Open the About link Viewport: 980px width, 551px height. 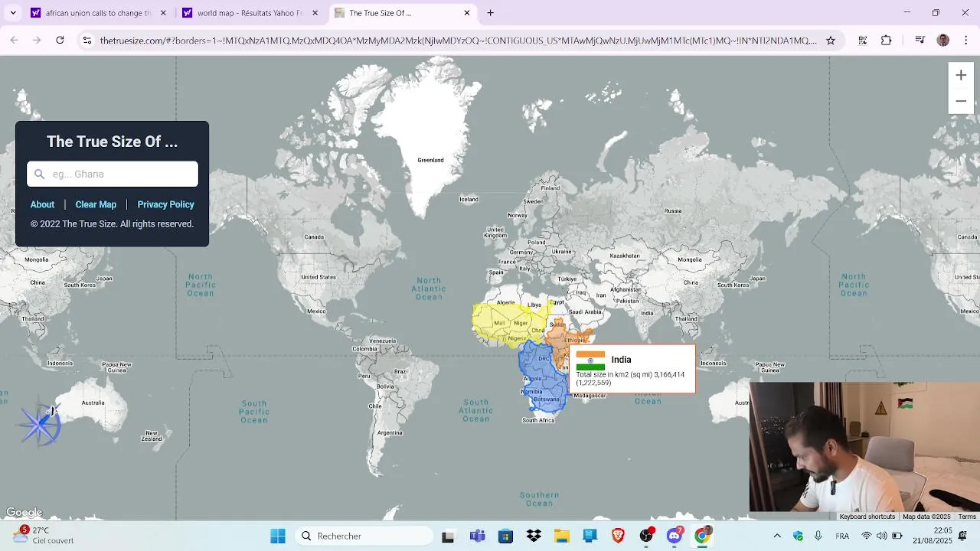42,204
